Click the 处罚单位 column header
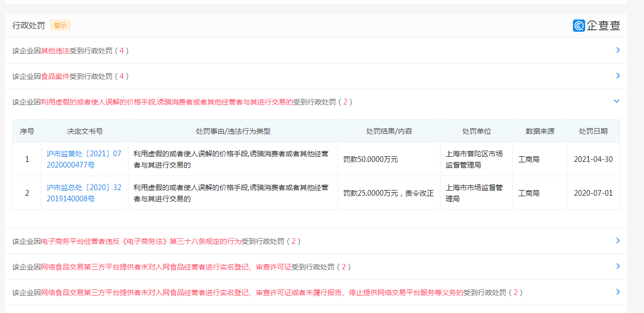The width and height of the screenshot is (644, 313). (476, 131)
